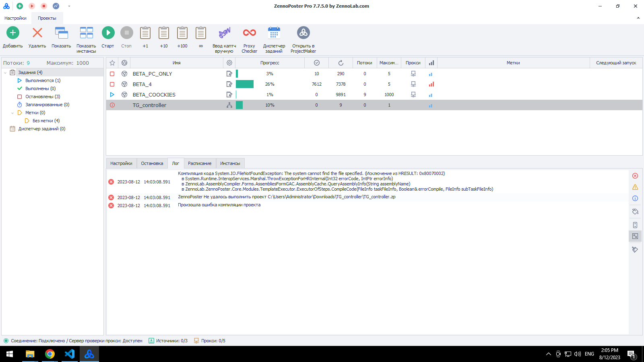Select the Проекты ribbon tab
Viewport: 644px width, 362px height.
(x=47, y=18)
